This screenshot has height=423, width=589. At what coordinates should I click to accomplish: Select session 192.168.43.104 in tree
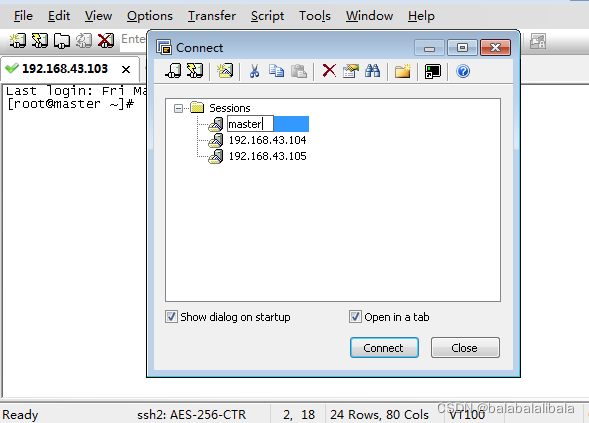[x=267, y=140]
